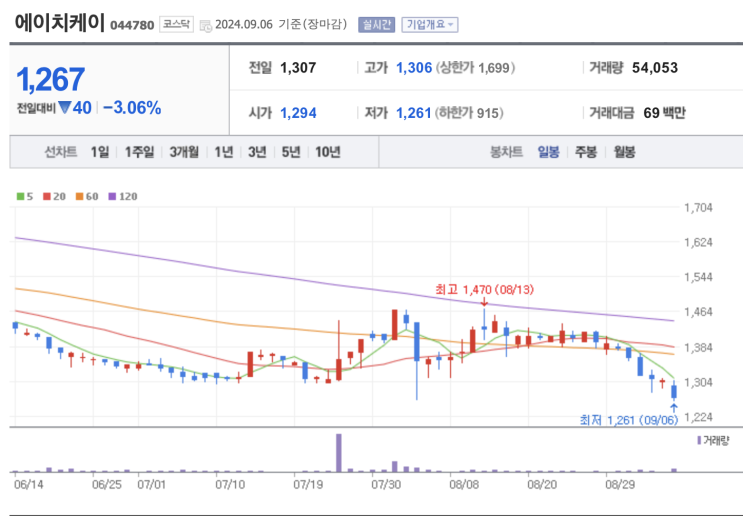Select the 1일 line chart tab
The height and width of the screenshot is (516, 743).
coord(100,152)
